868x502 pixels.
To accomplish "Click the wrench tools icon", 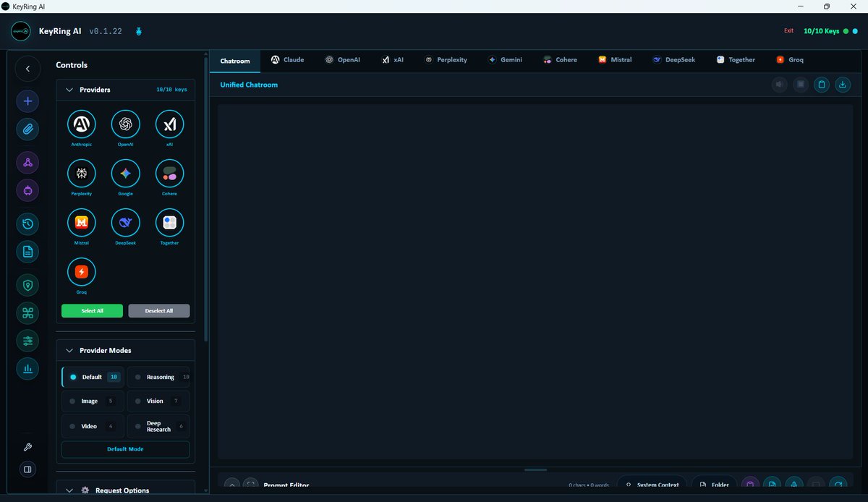I will point(27,447).
